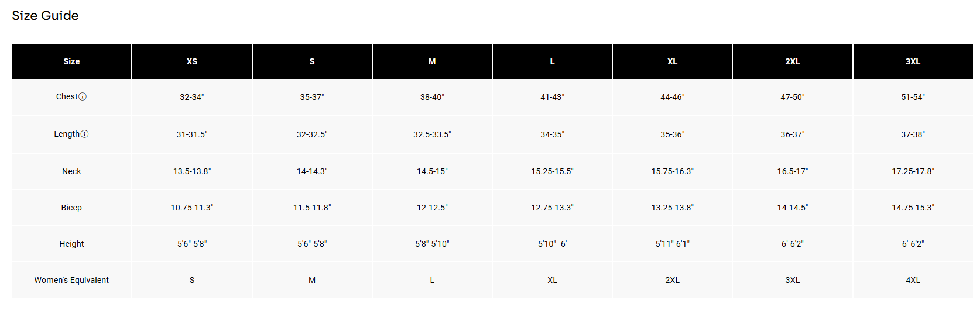Viewport: 980px width, 311px height.
Task: Click the info icon next to Length
Action: (84, 134)
